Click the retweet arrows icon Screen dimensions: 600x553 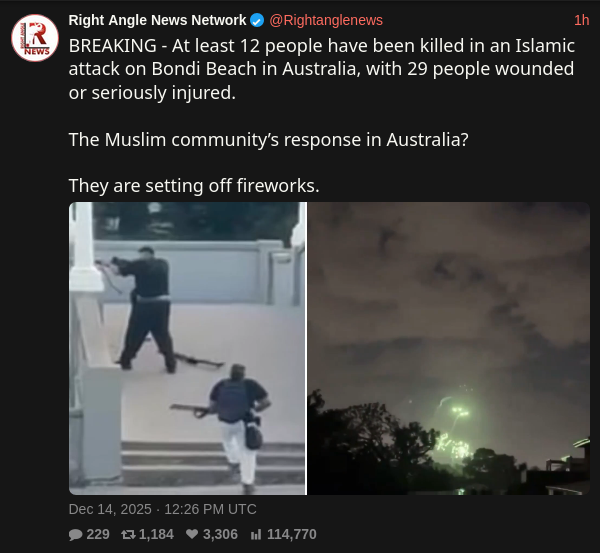pyautogui.click(x=128, y=534)
